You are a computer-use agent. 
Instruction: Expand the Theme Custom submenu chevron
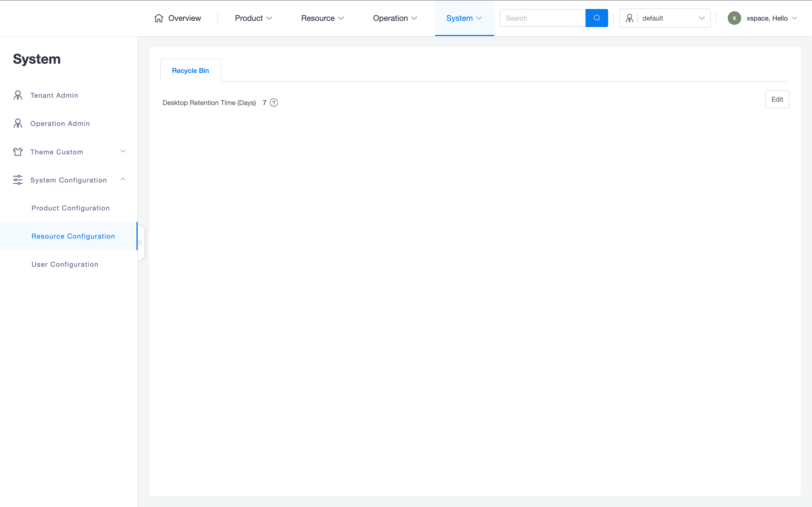pyautogui.click(x=123, y=151)
